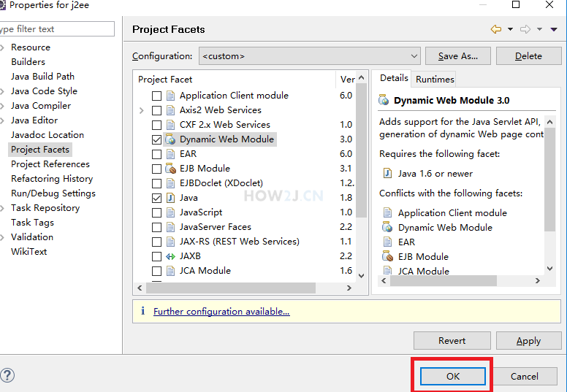The height and width of the screenshot is (392, 567).
Task: Open back history dropdown arrow
Action: pos(510,29)
